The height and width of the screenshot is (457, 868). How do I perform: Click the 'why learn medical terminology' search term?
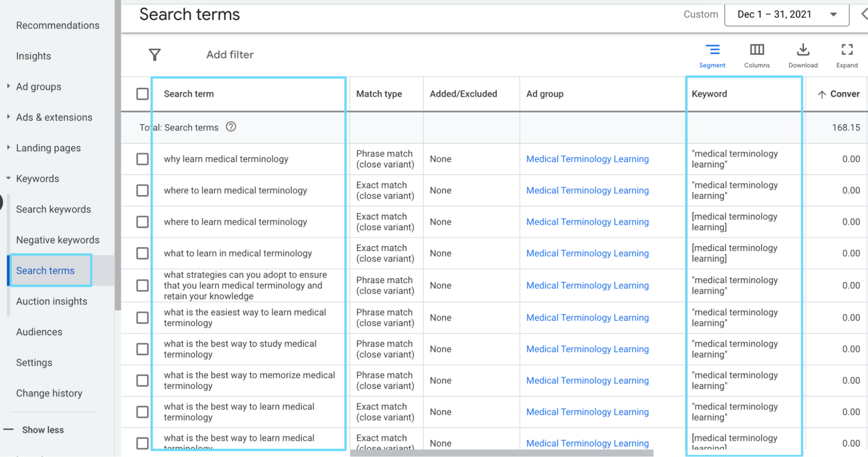point(226,159)
